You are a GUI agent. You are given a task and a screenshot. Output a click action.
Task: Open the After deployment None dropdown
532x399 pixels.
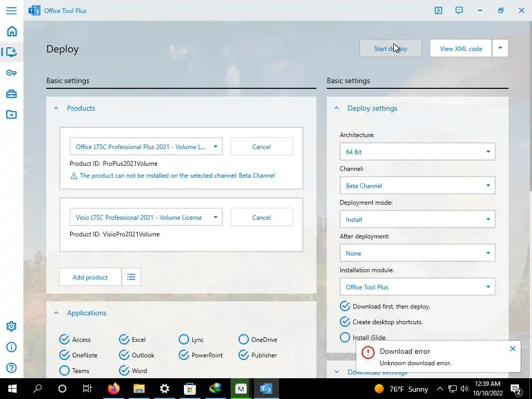417,253
